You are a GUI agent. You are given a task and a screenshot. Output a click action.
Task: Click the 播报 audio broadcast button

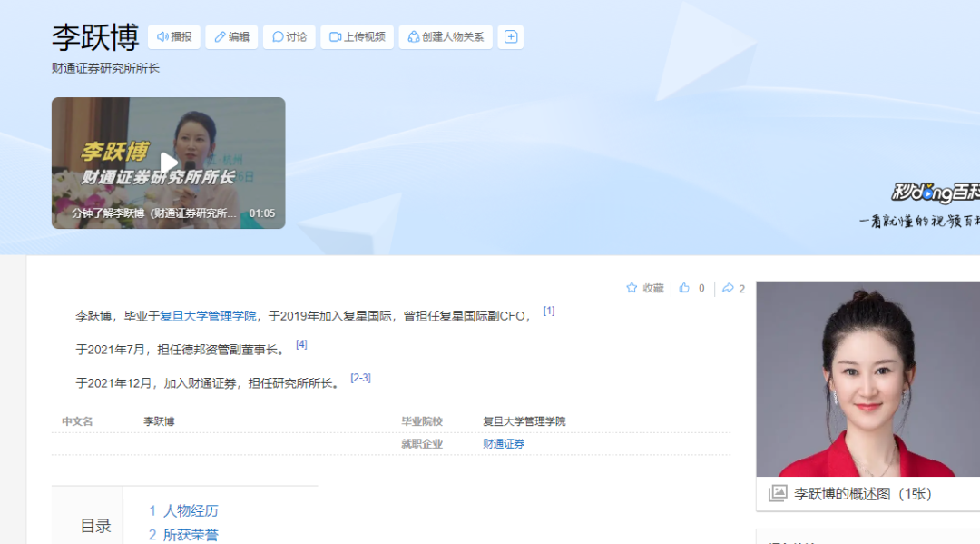[x=173, y=37]
